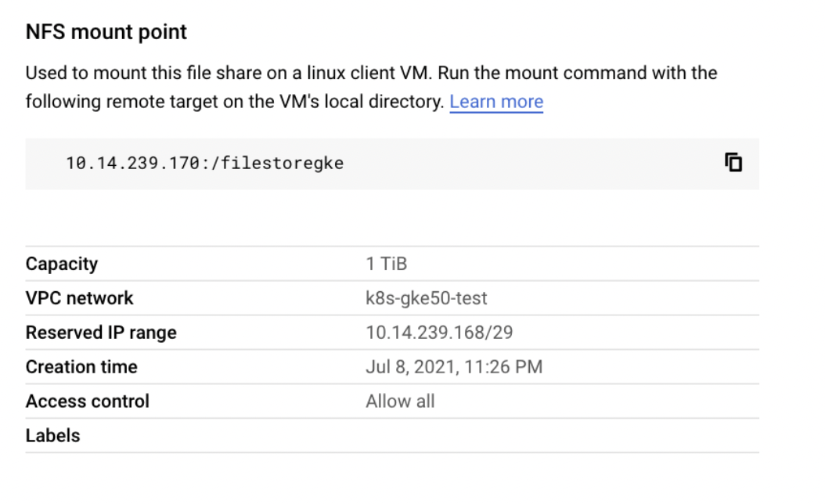Copy the NFS mount point path
This screenshot has width=825, height=504.
click(733, 163)
